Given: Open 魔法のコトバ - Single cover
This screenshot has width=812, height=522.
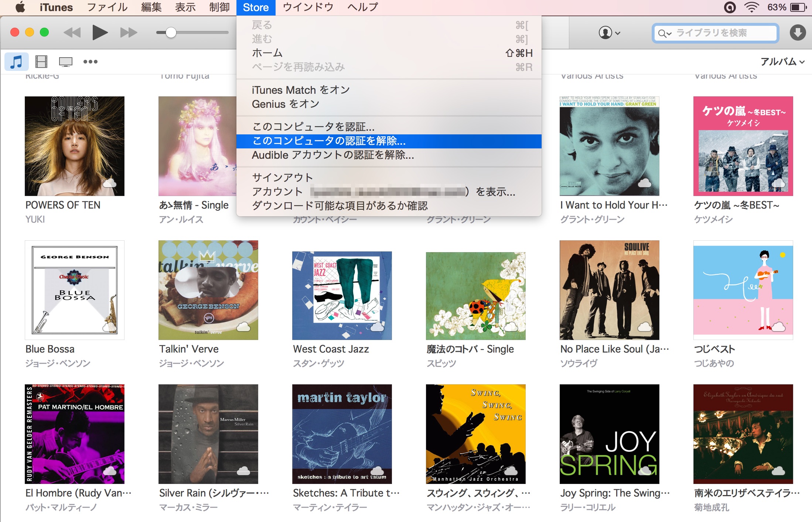Looking at the screenshot, I should 476,296.
